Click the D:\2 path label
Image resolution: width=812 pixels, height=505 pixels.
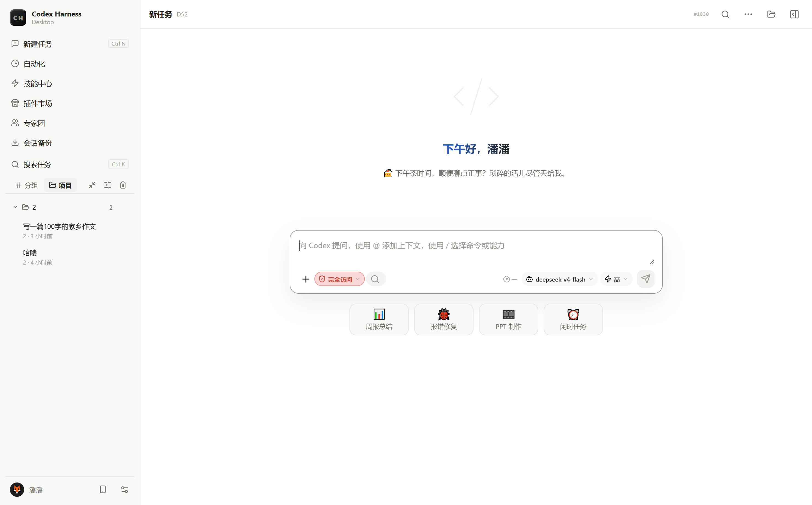coord(182,14)
